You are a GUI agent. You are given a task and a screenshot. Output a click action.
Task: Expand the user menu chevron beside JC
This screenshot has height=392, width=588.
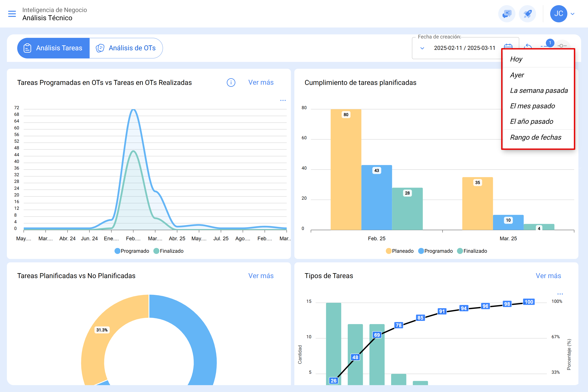(x=573, y=14)
